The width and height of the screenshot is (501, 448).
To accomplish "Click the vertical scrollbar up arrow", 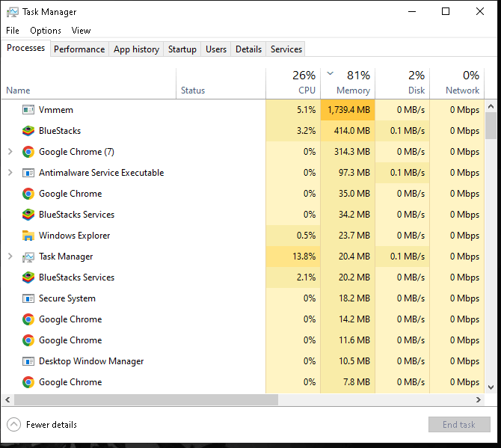I will 491,106.
